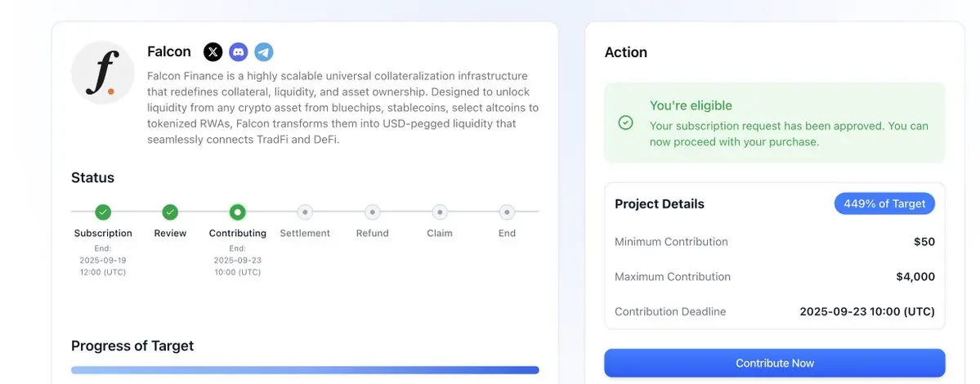This screenshot has height=384, width=980.
Task: Click the Subscription step checkmark
Action: point(103,212)
